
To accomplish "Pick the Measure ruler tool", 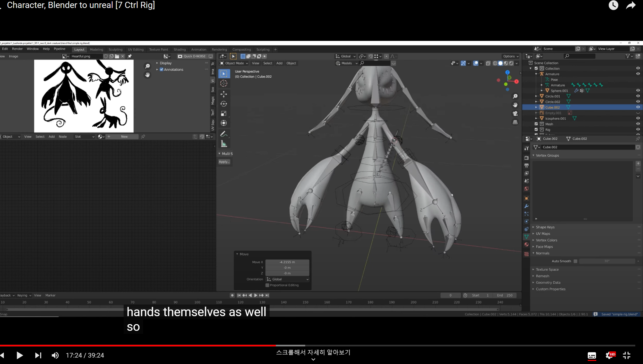I will [224, 144].
